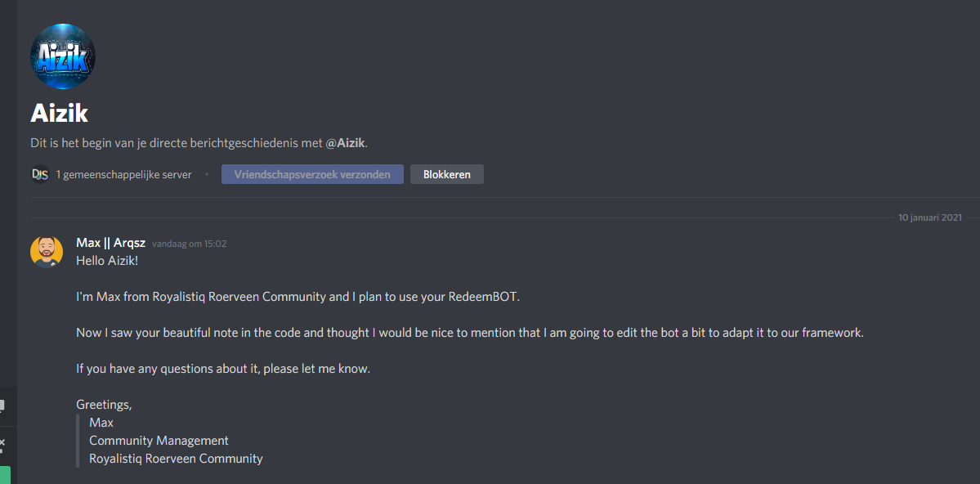Click the partially visible green sidebar button

[5, 475]
